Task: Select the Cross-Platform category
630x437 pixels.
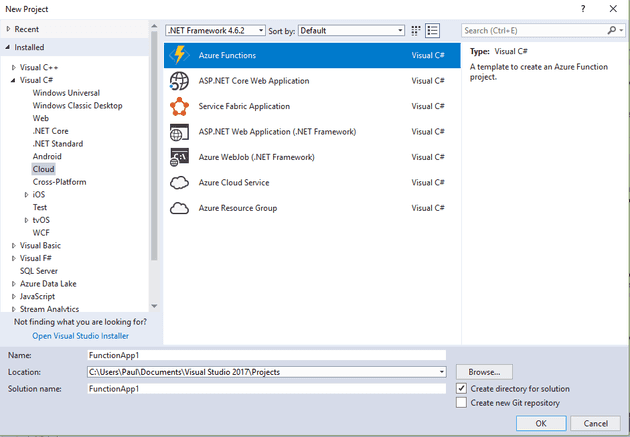Action: pyautogui.click(x=59, y=182)
